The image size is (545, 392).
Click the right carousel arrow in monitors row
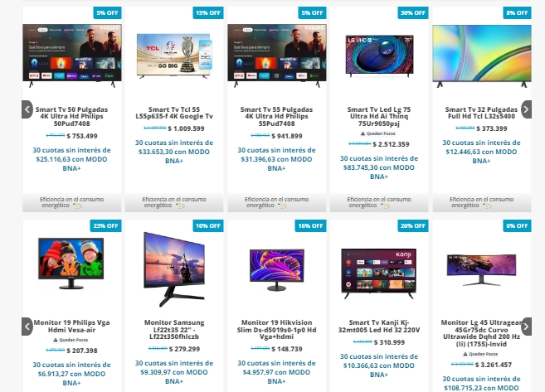pyautogui.click(x=526, y=327)
